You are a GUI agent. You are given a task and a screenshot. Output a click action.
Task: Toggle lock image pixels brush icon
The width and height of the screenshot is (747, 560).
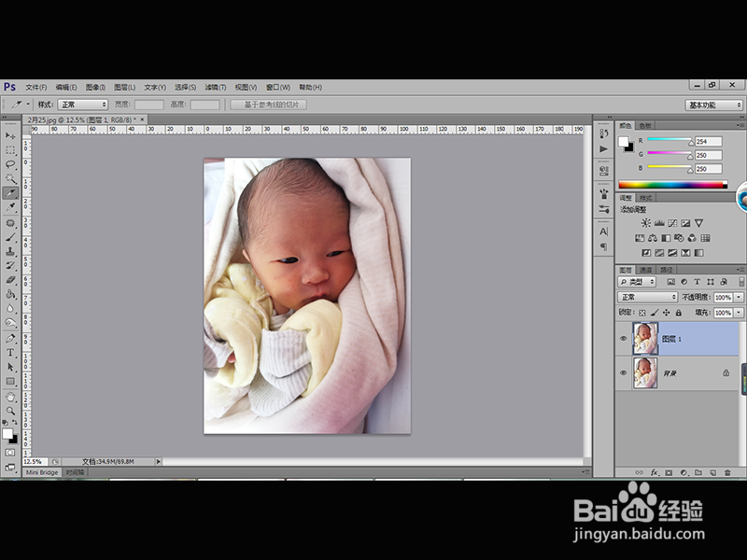[x=655, y=313]
